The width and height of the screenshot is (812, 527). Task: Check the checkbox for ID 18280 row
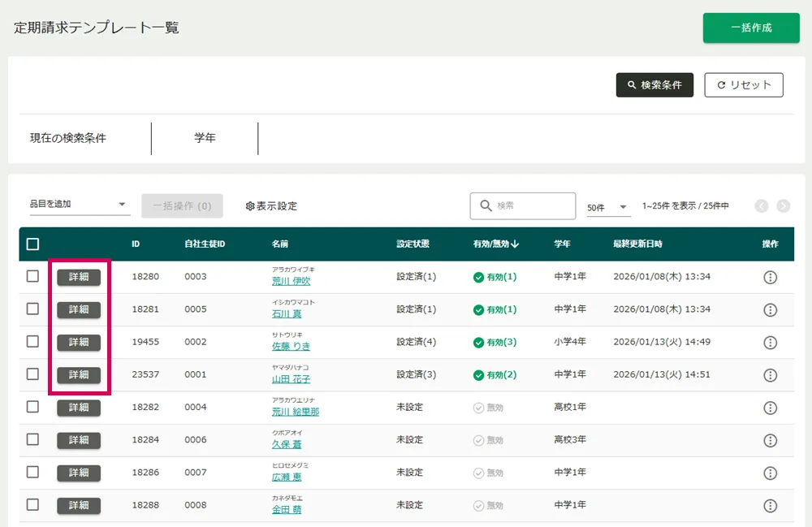[32, 276]
